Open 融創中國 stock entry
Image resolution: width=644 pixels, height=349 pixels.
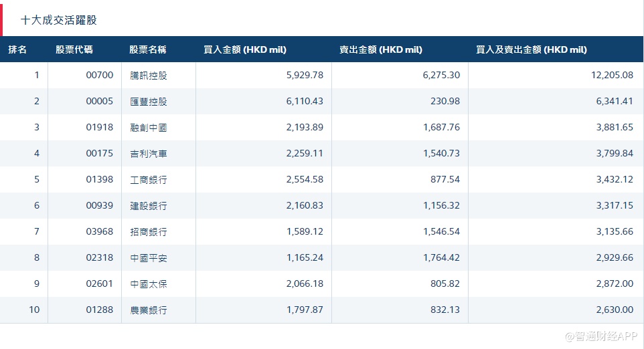pos(149,128)
